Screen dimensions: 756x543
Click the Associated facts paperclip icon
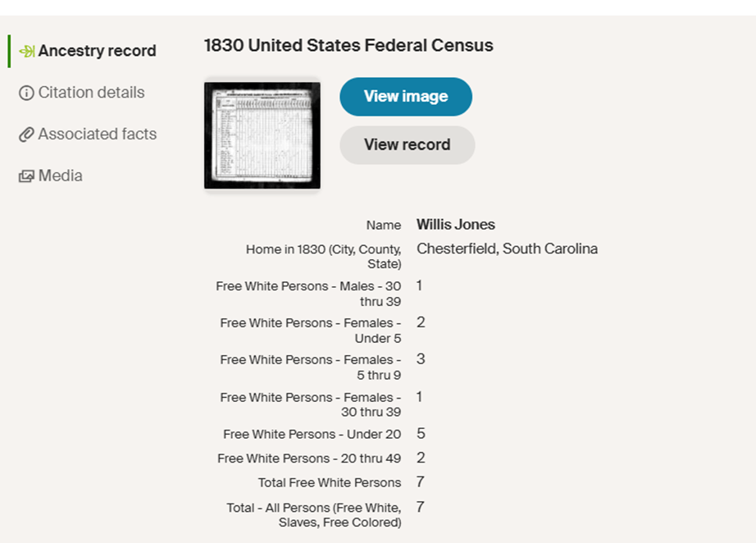(x=26, y=135)
